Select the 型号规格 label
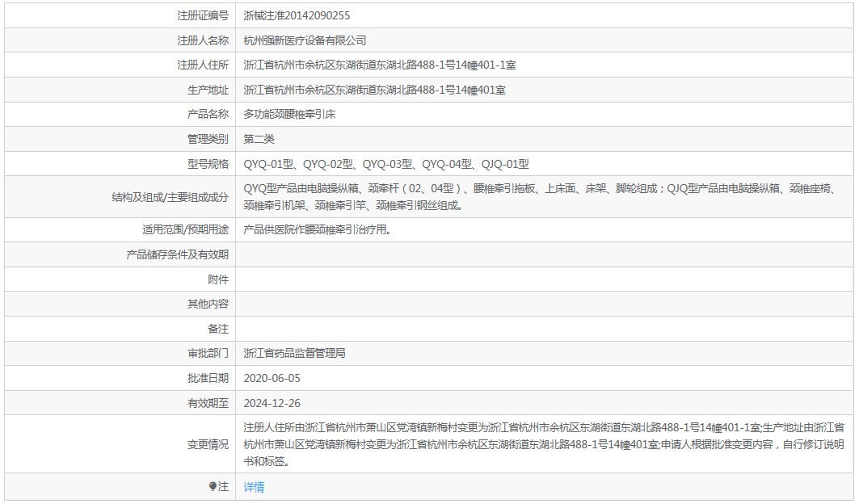This screenshot has width=859, height=504. tap(208, 164)
